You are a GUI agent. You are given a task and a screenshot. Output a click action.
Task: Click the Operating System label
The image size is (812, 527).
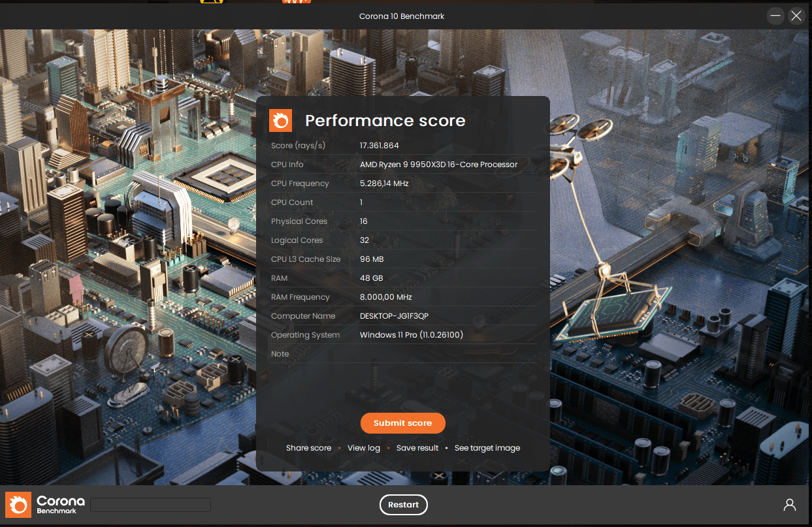point(306,335)
